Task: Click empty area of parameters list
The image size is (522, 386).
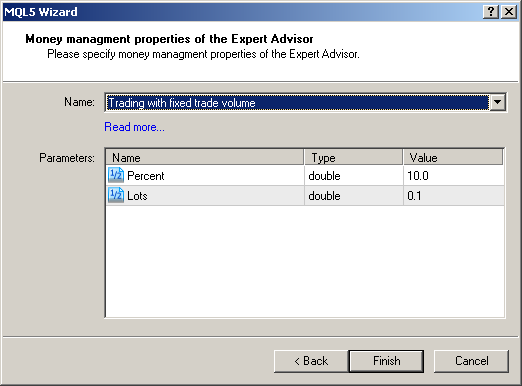Action: click(305, 261)
